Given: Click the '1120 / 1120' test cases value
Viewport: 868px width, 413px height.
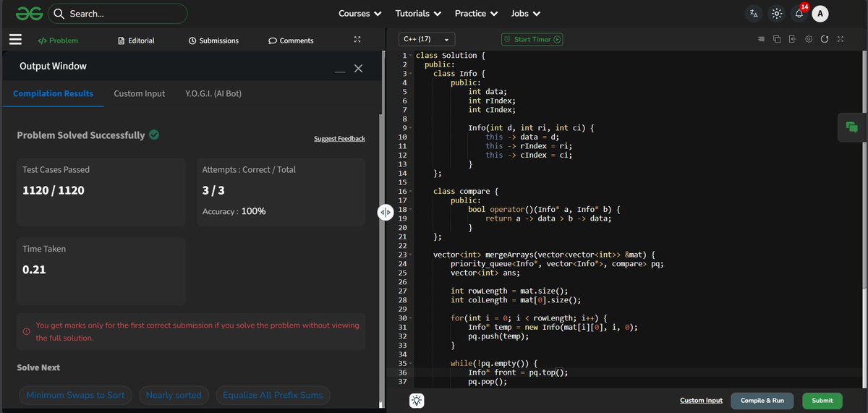Looking at the screenshot, I should pos(54,190).
